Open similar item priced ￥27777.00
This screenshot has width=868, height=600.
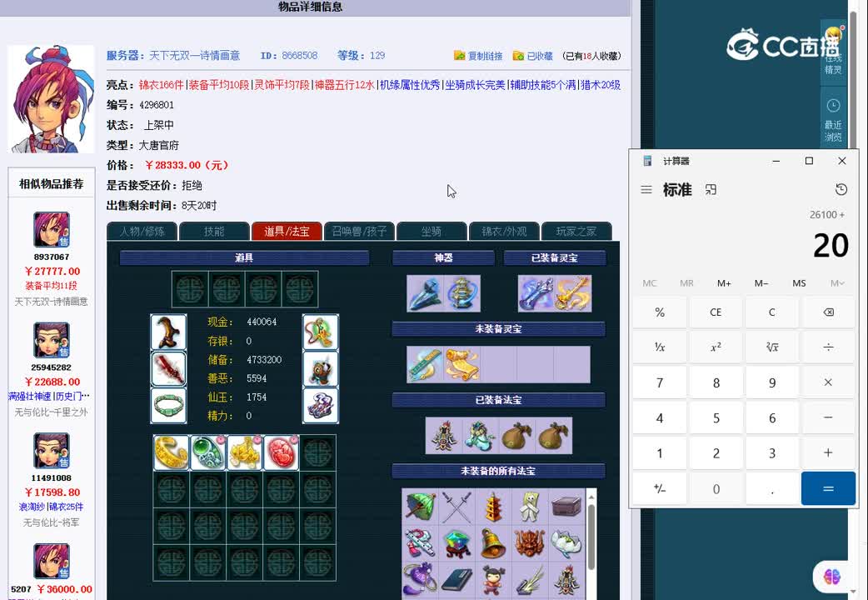tap(52, 271)
